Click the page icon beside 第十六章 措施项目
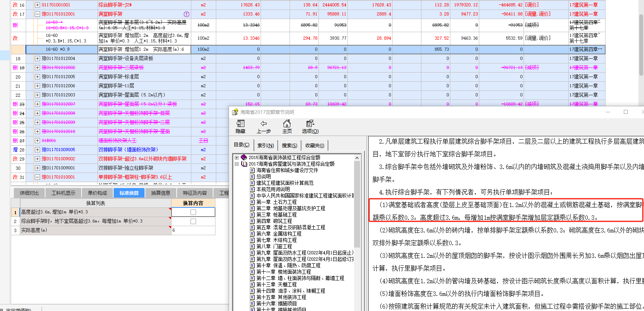644x311 pixels. [252, 303]
